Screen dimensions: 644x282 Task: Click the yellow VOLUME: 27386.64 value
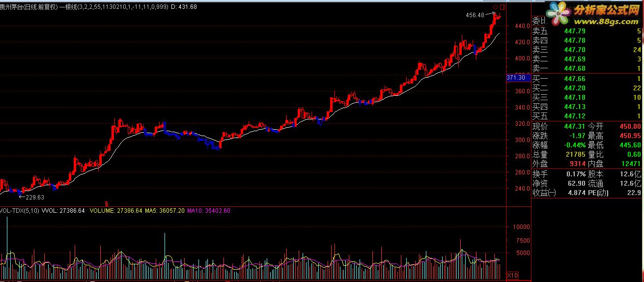(116, 210)
